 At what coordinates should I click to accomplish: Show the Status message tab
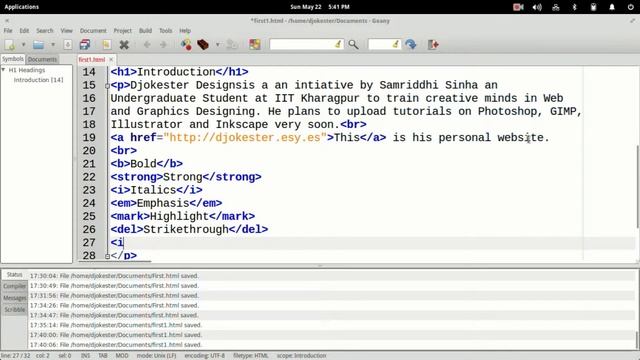tap(14, 275)
